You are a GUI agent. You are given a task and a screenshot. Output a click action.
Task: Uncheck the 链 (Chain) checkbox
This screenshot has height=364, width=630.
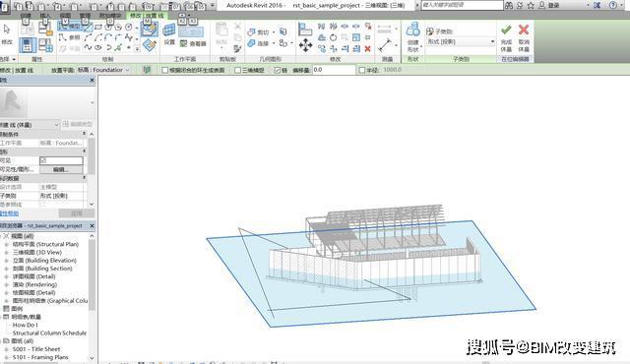277,70
